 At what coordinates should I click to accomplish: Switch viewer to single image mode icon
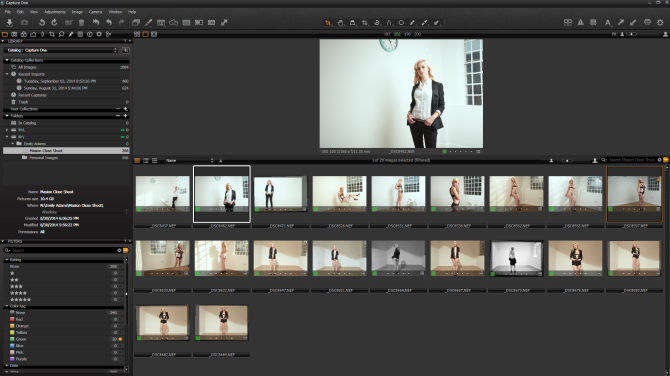(x=146, y=34)
